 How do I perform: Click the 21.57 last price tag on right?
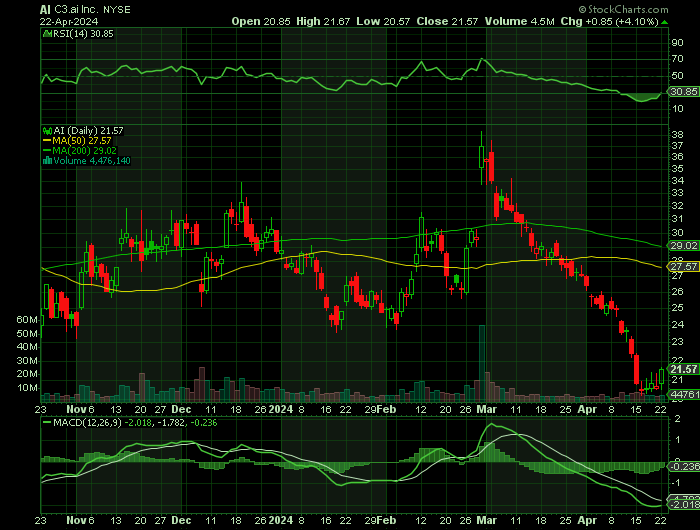coord(684,369)
